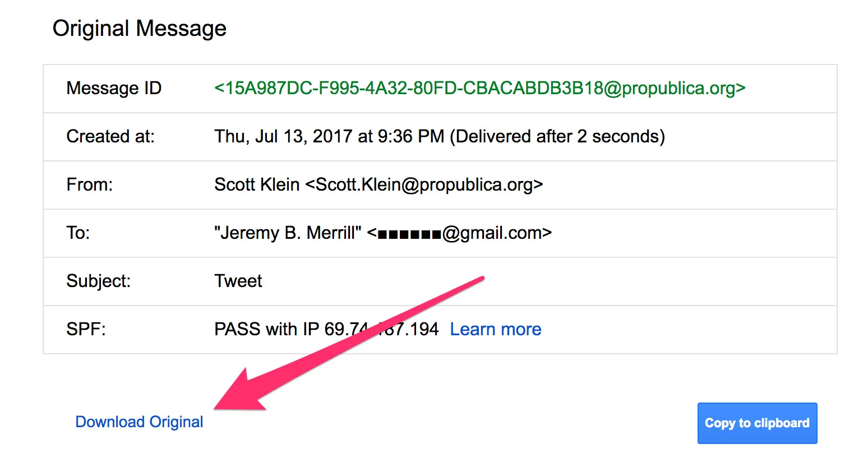
Task: Open the SPF Learn more link
Action: click(496, 329)
